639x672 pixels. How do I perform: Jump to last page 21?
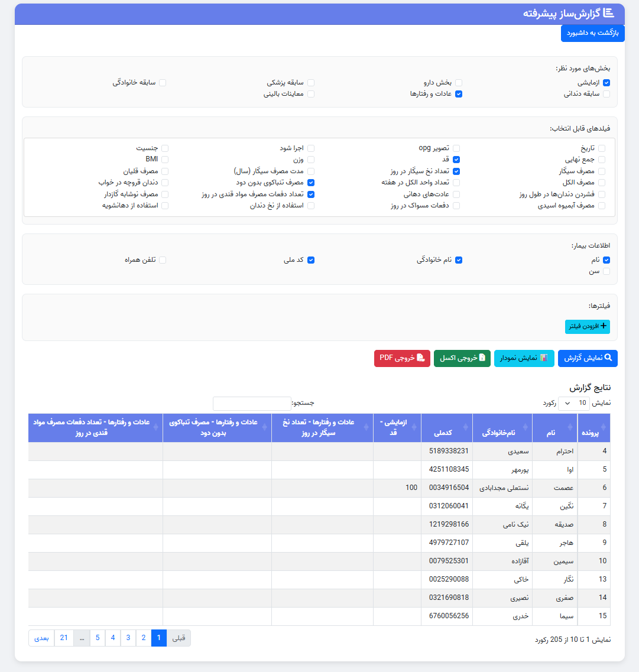(64, 638)
